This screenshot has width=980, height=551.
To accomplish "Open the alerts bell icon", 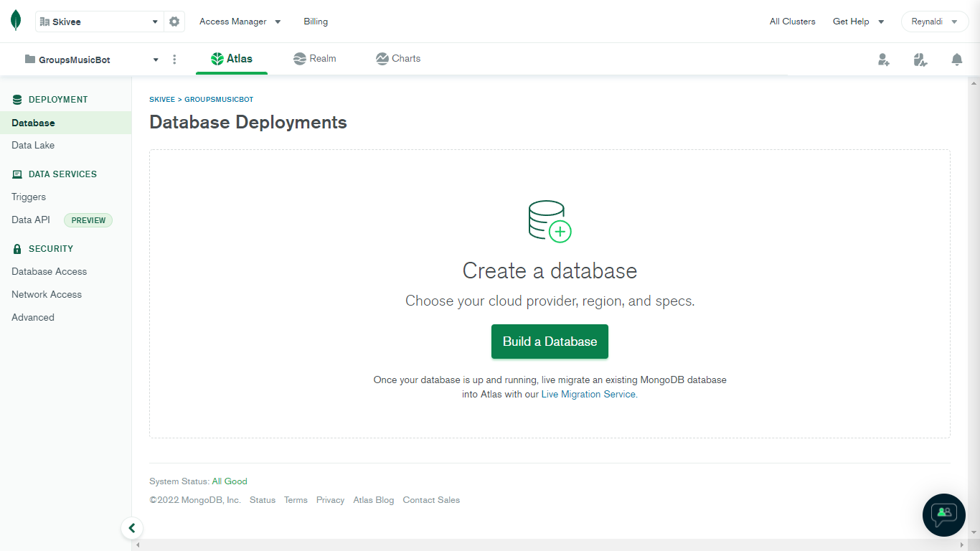I will (x=957, y=60).
